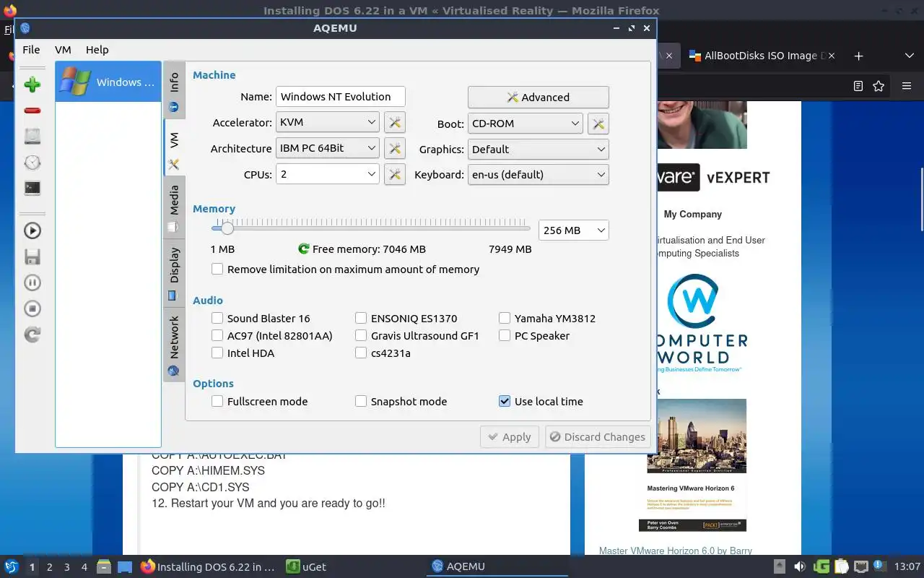The image size is (924, 578).
Task: Pause the virtual machine
Action: (32, 282)
